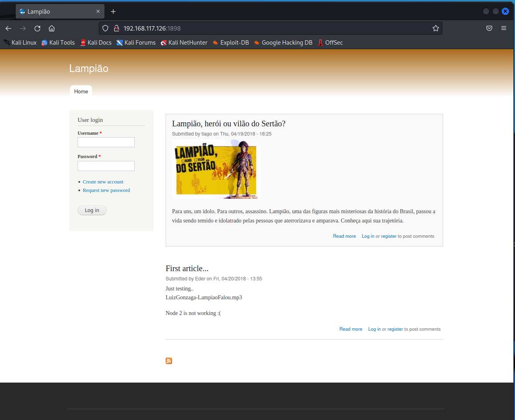Read more of First article

point(351,329)
